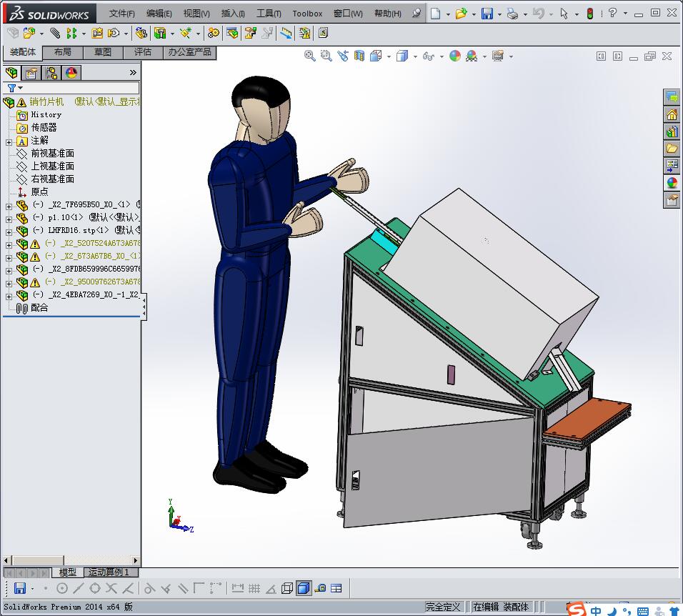Screen dimensions: 683x616
Task: Click the Print icon
Action: (x=513, y=14)
